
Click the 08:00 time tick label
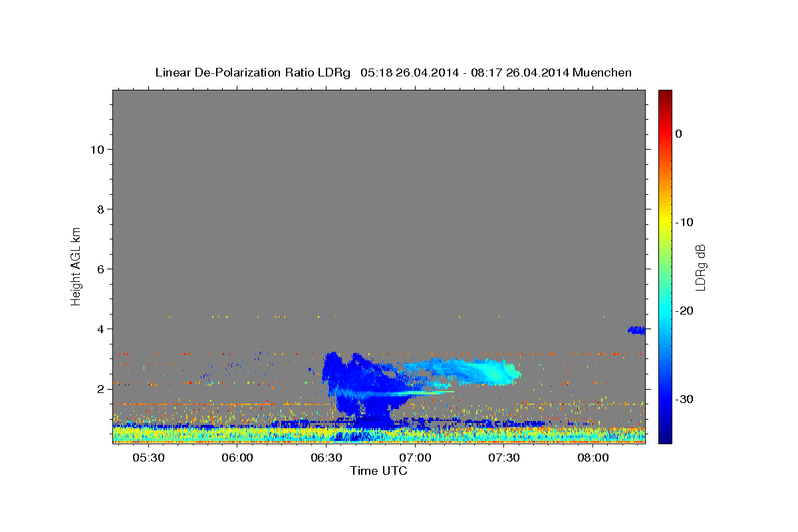(x=593, y=458)
